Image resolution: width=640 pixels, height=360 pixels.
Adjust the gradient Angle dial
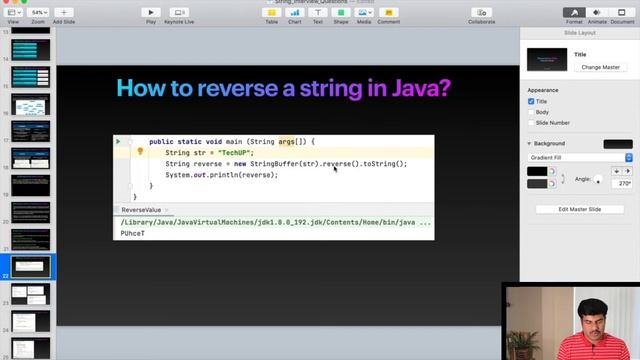(x=598, y=179)
